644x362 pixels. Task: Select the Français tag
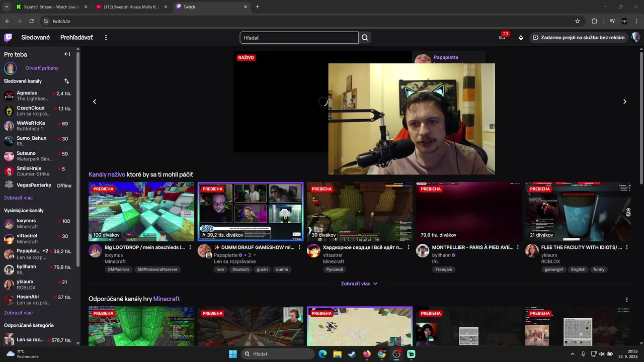[x=444, y=269]
